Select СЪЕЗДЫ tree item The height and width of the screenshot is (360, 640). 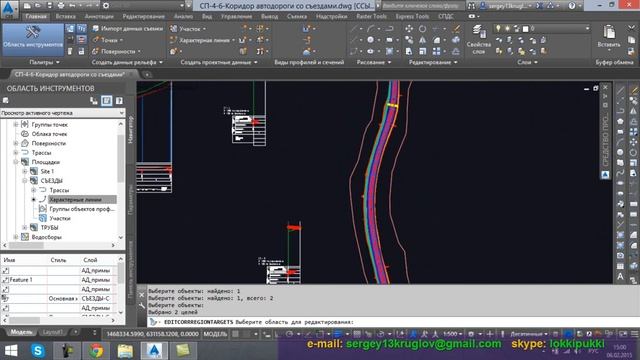[51, 181]
